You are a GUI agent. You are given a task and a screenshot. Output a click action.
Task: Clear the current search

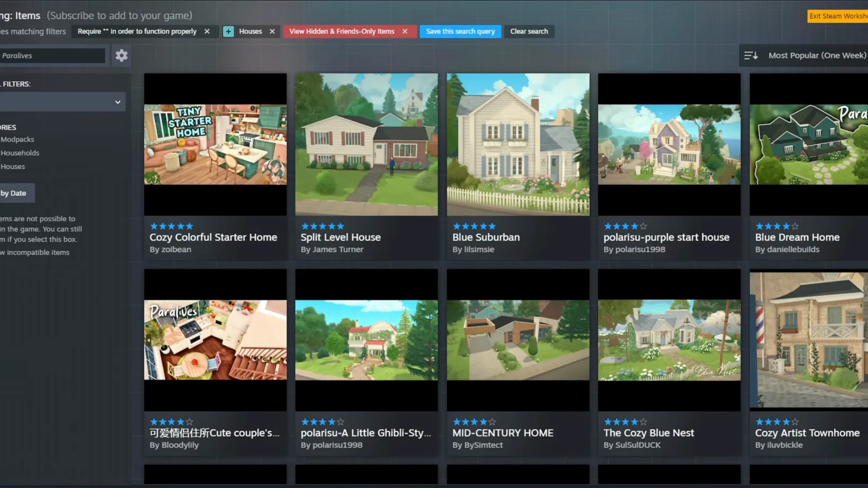[x=529, y=31]
